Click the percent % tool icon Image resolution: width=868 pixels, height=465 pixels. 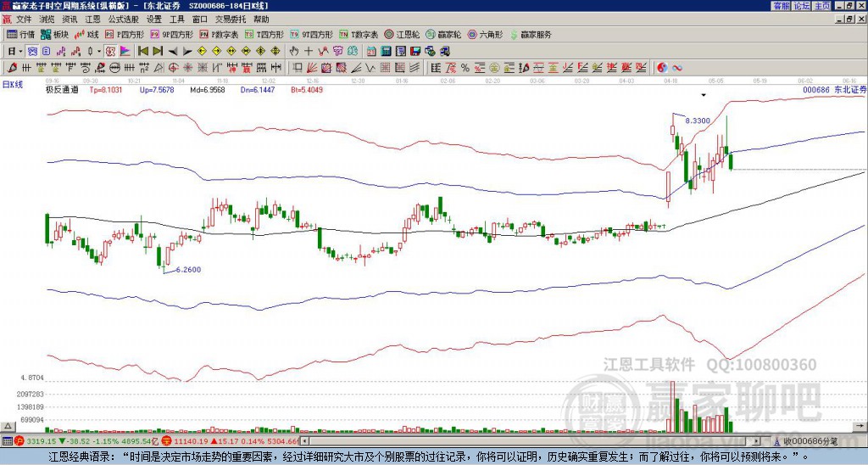[465, 68]
